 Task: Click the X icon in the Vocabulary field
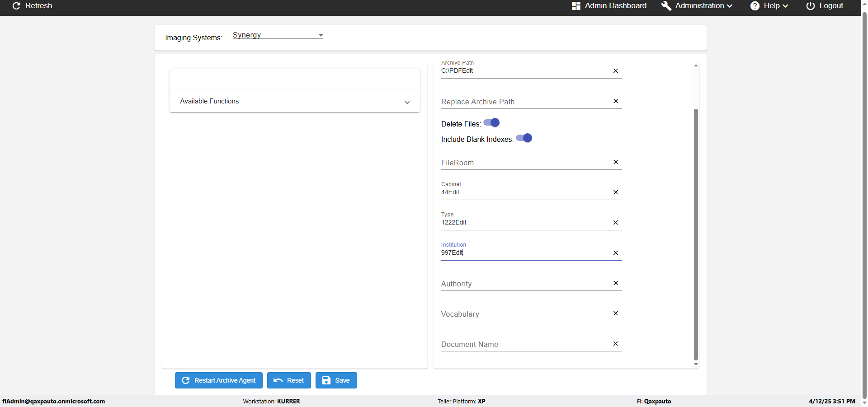pyautogui.click(x=615, y=313)
